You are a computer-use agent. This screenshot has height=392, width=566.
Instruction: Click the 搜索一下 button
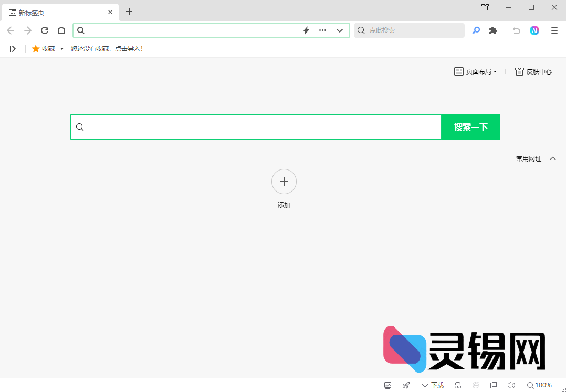click(x=470, y=126)
